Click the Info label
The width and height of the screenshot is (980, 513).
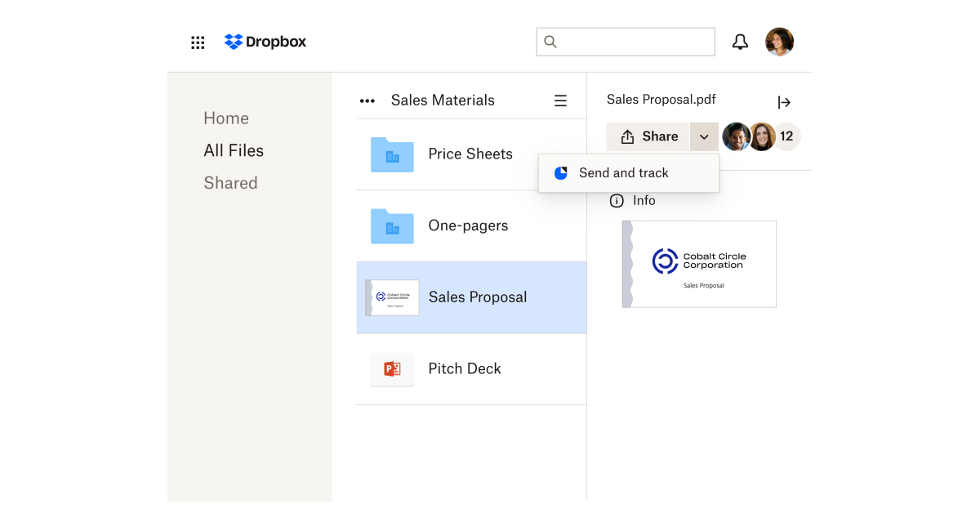(644, 200)
